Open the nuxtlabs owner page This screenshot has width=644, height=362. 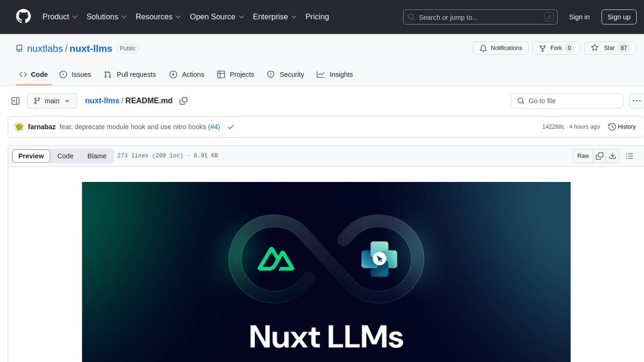point(45,48)
